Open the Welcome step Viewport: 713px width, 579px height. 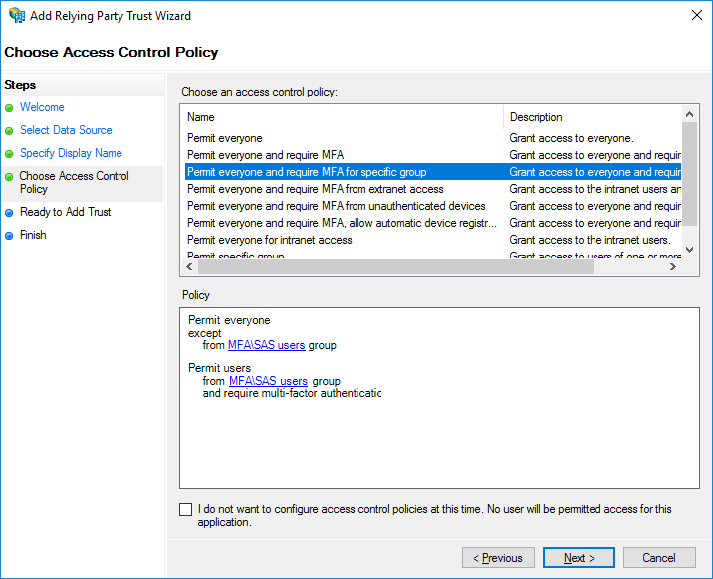(42, 107)
